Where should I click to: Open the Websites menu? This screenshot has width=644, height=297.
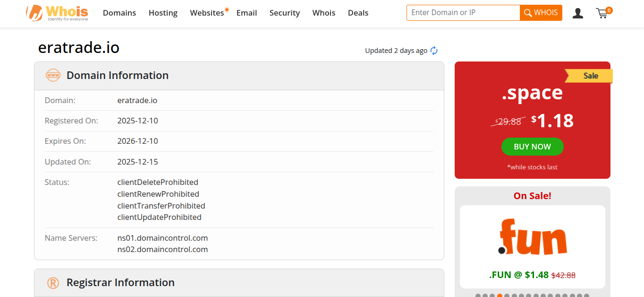[207, 13]
